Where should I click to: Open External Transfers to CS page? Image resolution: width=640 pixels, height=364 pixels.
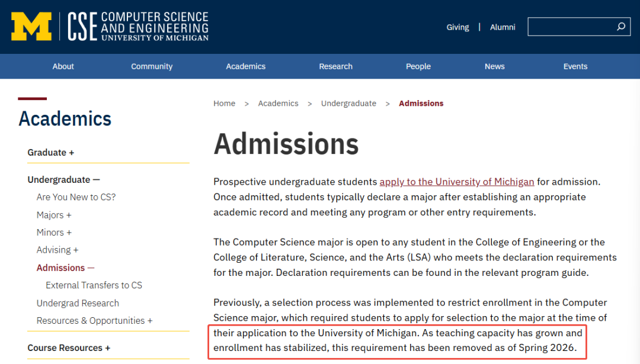[94, 285]
